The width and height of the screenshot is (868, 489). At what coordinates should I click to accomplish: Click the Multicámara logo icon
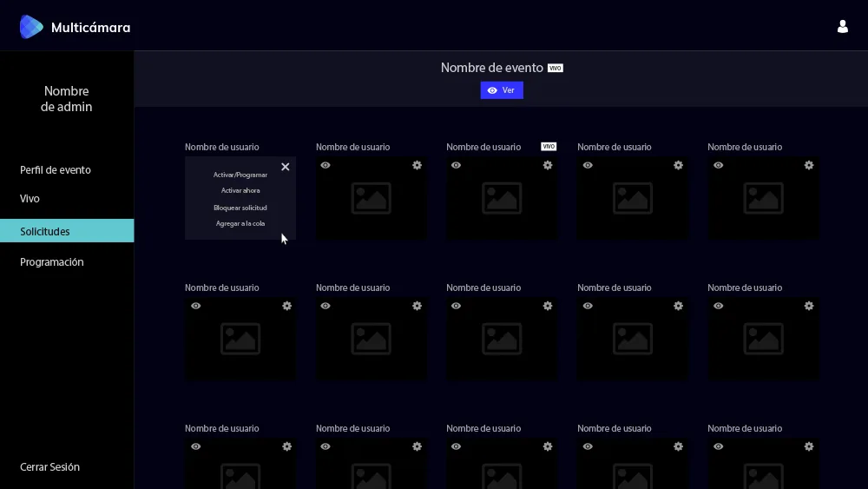(x=31, y=27)
